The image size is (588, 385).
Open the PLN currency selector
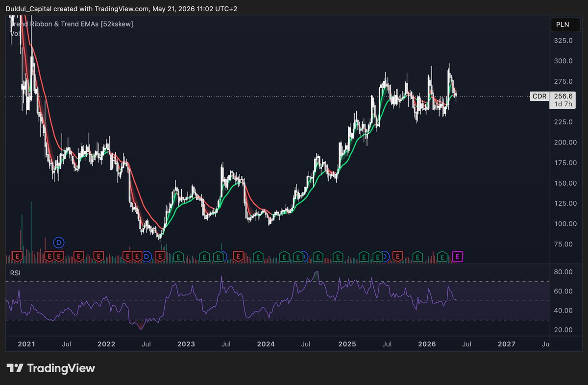click(565, 24)
